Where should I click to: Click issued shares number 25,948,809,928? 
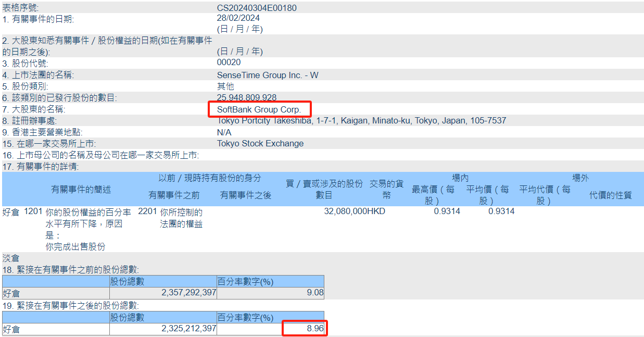(247, 97)
